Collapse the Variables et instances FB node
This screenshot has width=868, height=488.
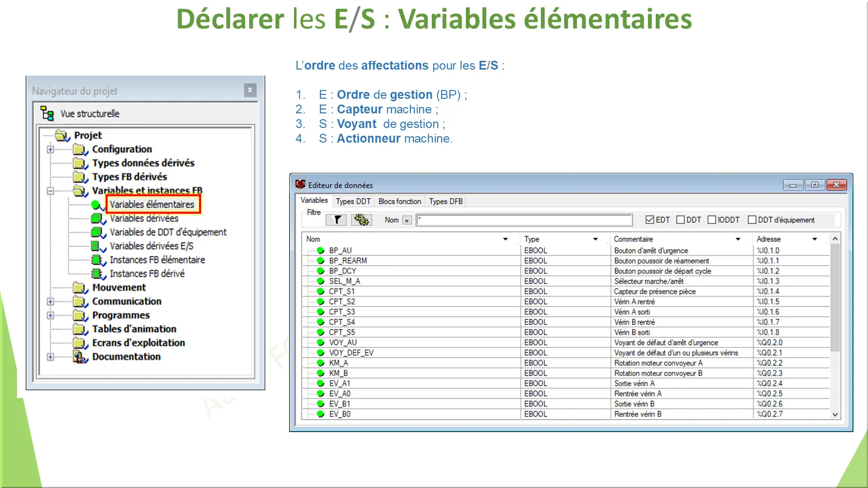(50, 190)
